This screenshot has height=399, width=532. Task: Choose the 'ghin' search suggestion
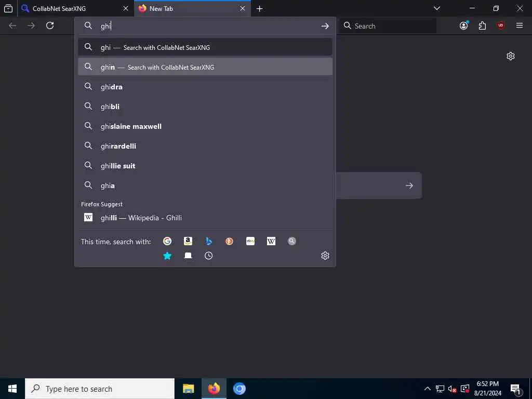click(x=205, y=67)
